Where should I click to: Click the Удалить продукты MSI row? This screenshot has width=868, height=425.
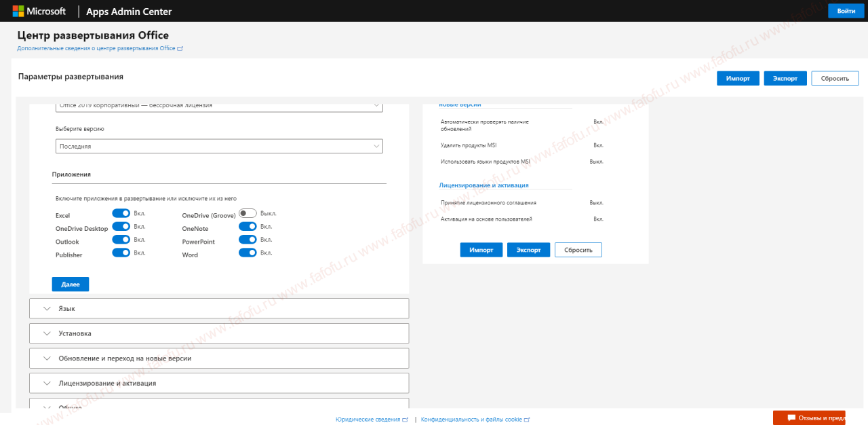tap(521, 145)
